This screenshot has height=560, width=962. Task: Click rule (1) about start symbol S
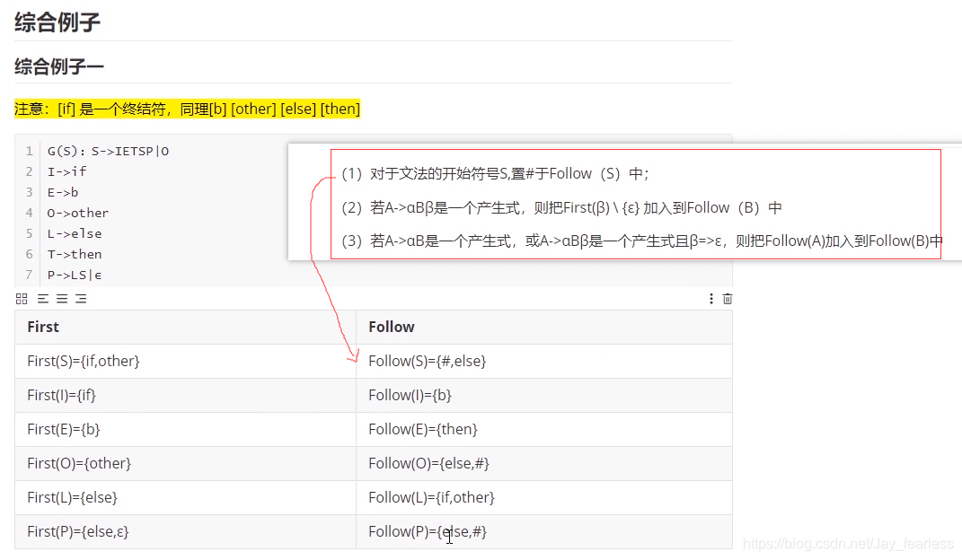tap(495, 174)
